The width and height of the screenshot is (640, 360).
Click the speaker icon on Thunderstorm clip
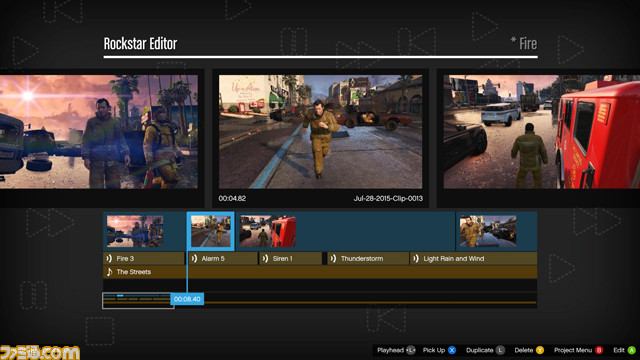(x=333, y=258)
